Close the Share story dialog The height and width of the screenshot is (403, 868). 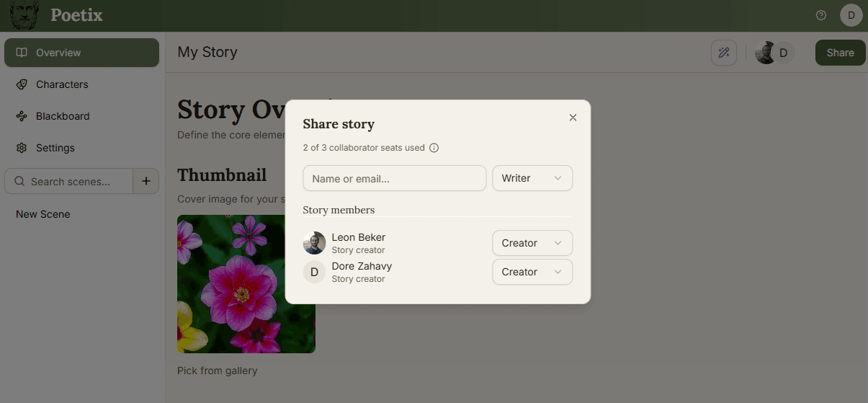(573, 118)
